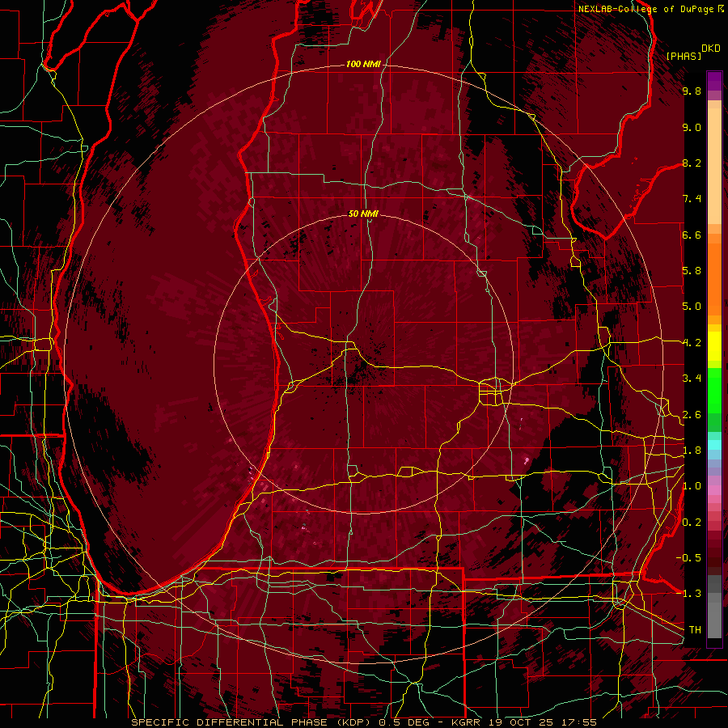Click the 0.5 DEG elevation text in caption
Screen dimensions: 728x728
click(x=406, y=722)
